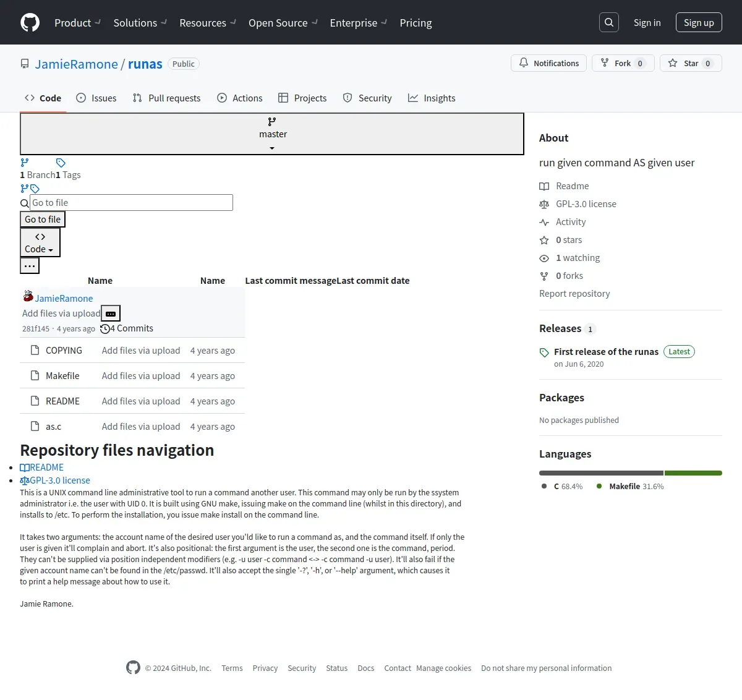The image size is (742, 700).
Task: Open the runas repository name link
Action: click(145, 64)
